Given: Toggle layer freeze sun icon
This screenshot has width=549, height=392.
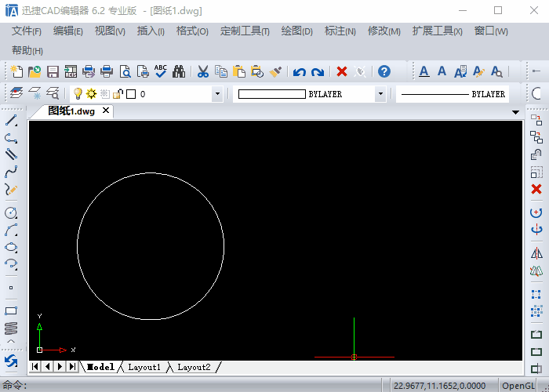Looking at the screenshot, I should pos(92,94).
